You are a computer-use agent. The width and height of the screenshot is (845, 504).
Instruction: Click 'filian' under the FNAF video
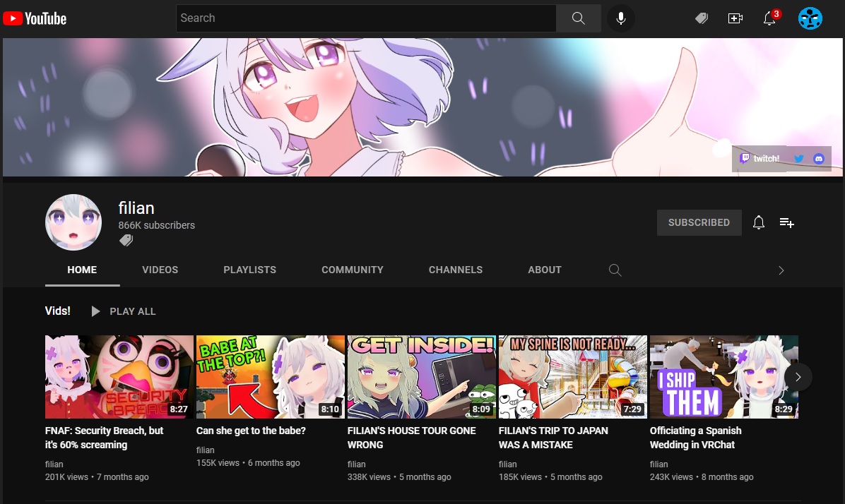tap(54, 464)
